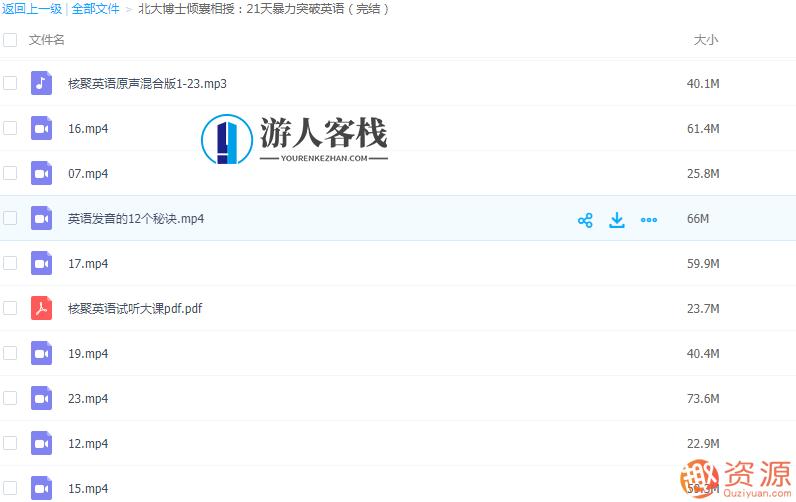Click the 66M size value
Viewport: 796px width, 502px height.
(x=698, y=218)
